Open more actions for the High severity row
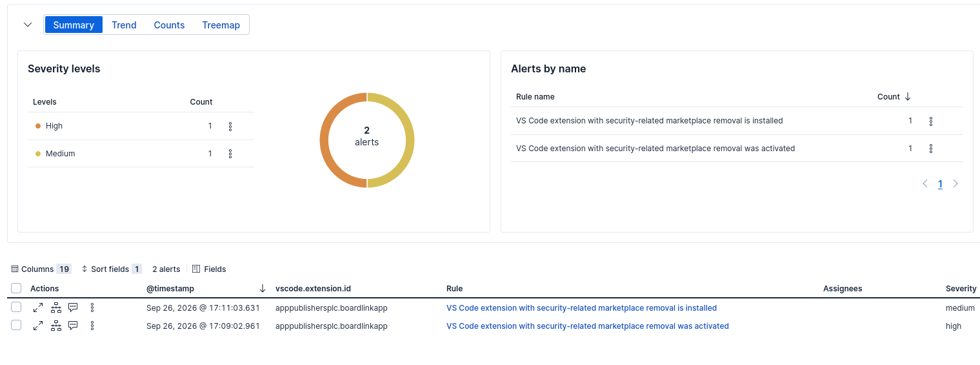The image size is (980, 365). (x=230, y=126)
